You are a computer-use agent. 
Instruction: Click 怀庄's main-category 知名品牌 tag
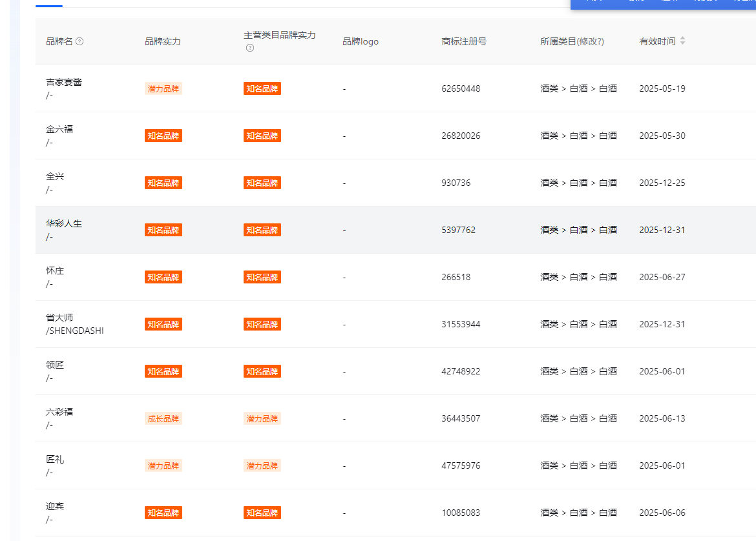coord(262,277)
